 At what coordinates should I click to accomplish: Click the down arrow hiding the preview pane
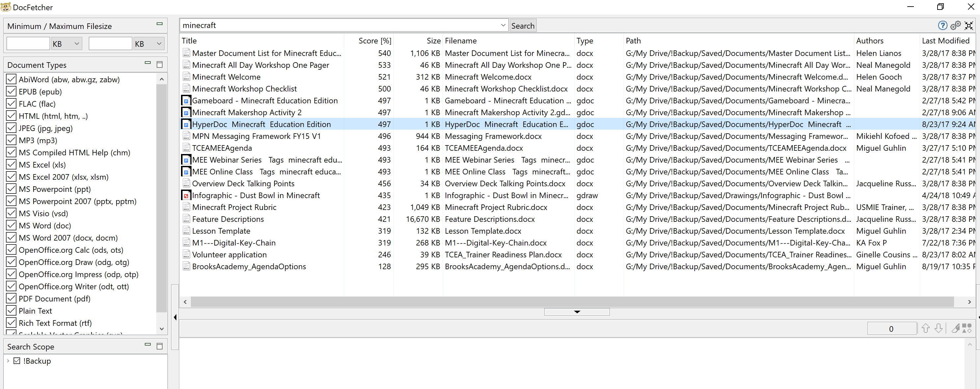(x=577, y=312)
